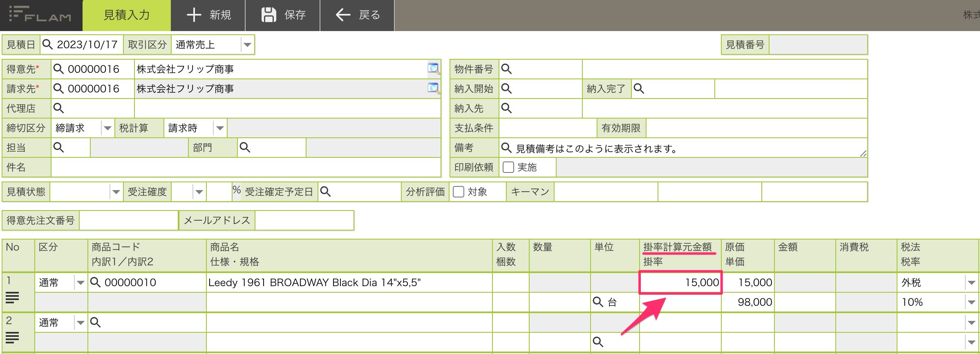Toggle the 印刷依頼 実施 checkbox
The width and height of the screenshot is (980, 354).
point(508,167)
